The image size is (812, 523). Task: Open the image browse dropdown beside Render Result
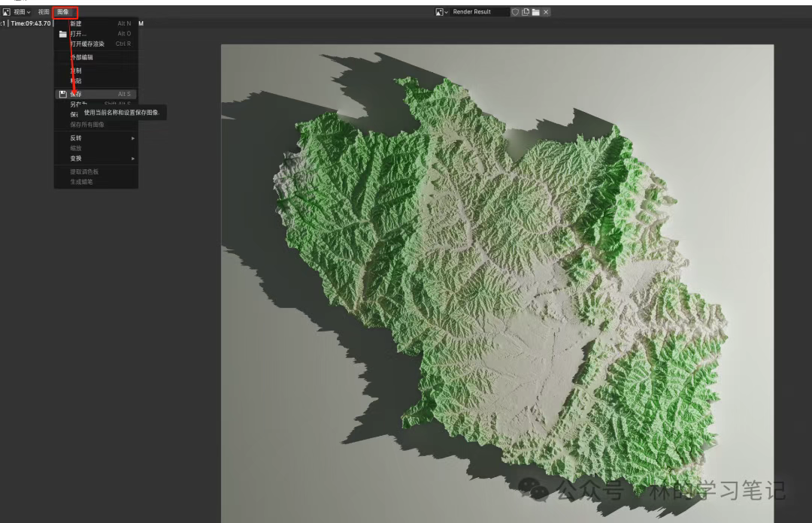441,12
